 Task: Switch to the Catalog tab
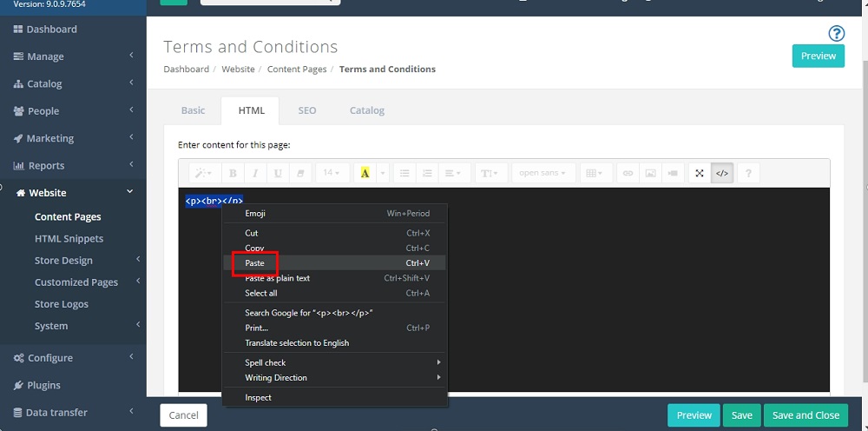click(x=367, y=110)
